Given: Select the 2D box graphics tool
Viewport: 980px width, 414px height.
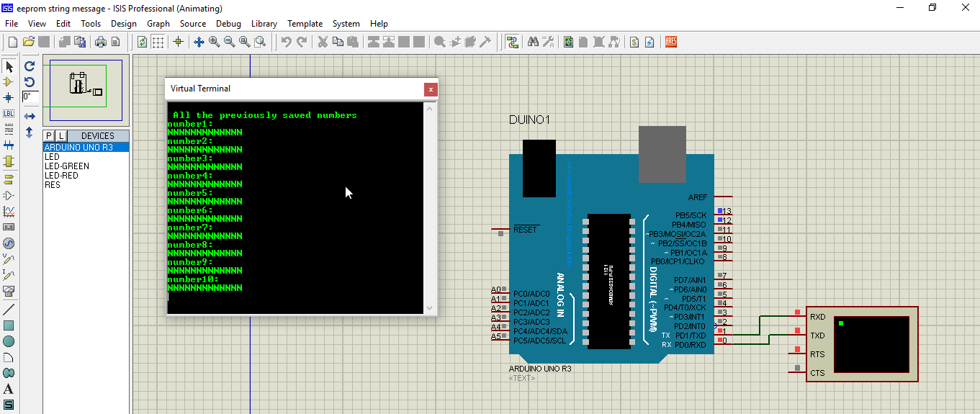Looking at the screenshot, I should pyautogui.click(x=9, y=325).
